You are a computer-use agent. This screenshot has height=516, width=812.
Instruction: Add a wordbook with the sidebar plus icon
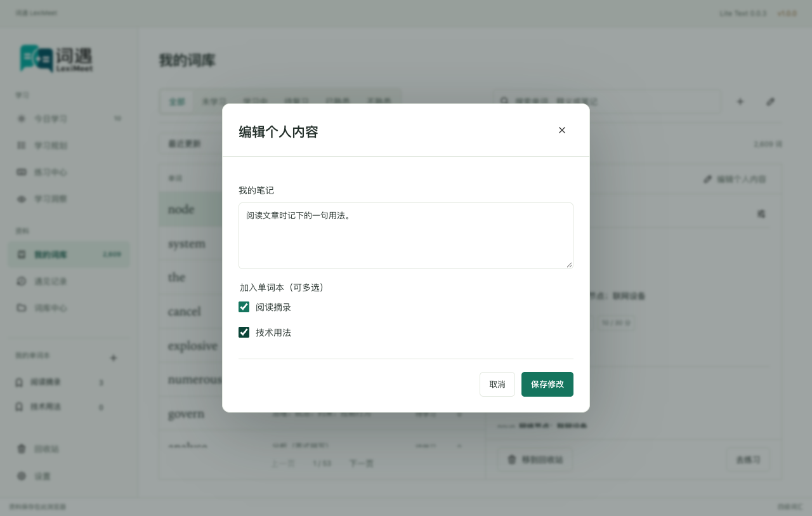pos(114,358)
